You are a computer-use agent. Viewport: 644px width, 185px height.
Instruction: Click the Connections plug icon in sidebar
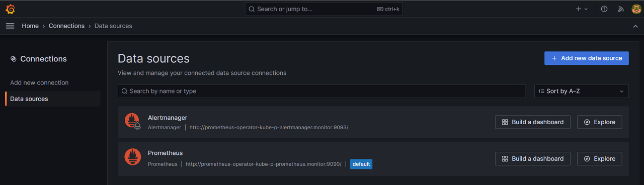coord(14,59)
